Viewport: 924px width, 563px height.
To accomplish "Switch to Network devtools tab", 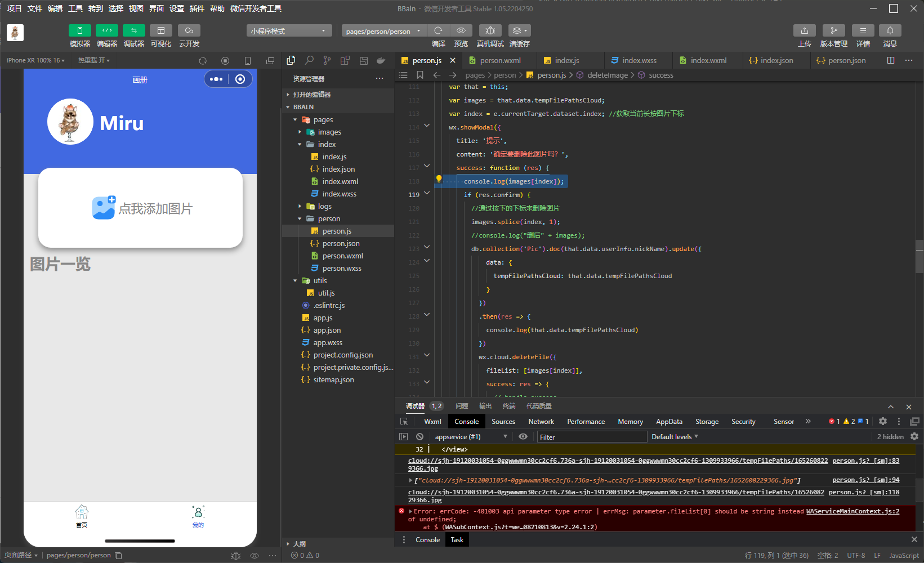I will pos(541,421).
